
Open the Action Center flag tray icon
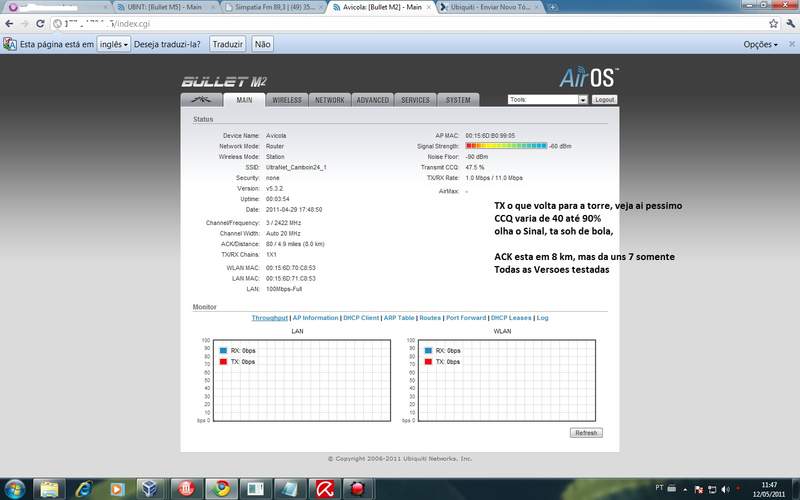(699, 490)
